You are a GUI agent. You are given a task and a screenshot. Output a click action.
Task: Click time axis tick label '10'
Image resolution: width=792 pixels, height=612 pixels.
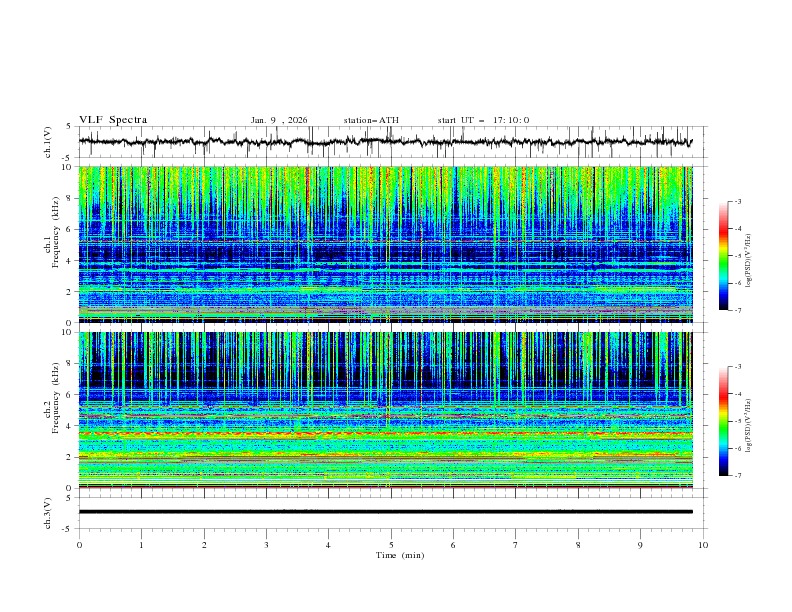703,545
